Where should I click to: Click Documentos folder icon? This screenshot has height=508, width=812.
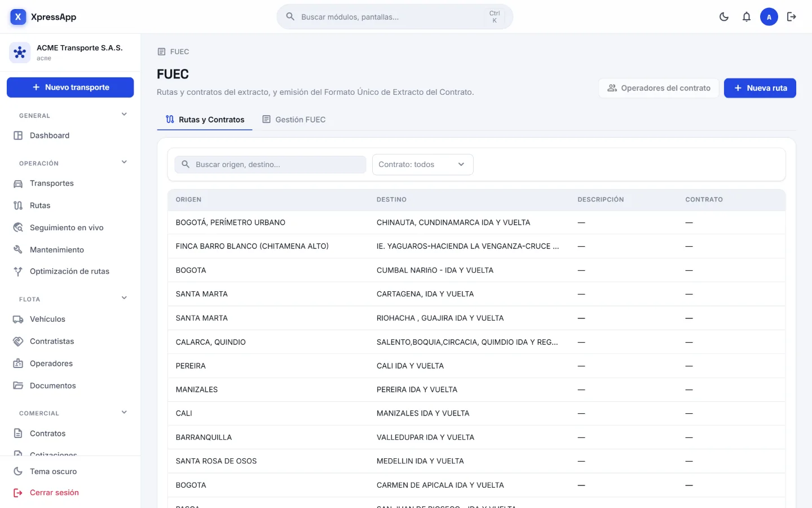[18, 386]
